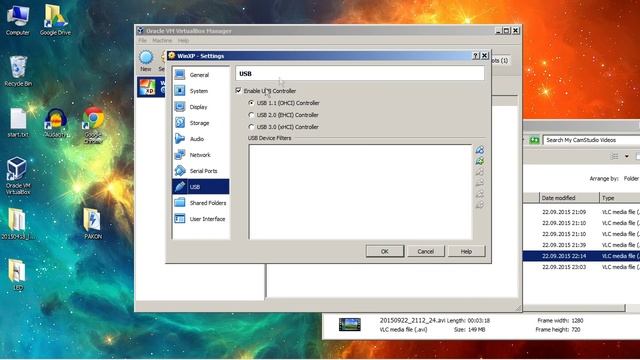
Task: Close the WinXP Settings dialog
Action: pyautogui.click(x=484, y=56)
